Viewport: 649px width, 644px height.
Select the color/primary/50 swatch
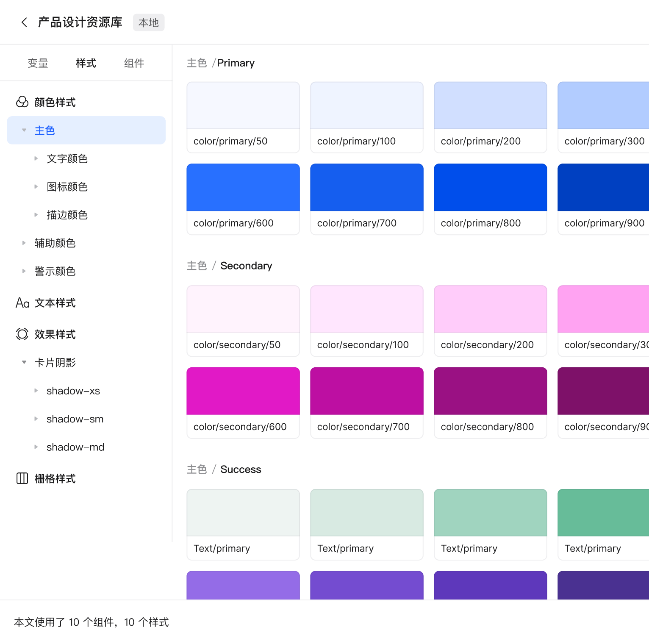(243, 117)
